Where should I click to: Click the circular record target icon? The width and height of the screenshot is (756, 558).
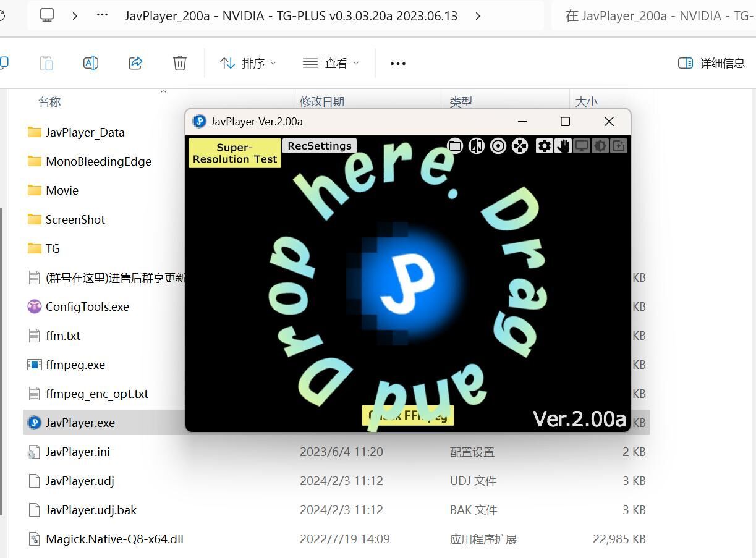pyautogui.click(x=498, y=146)
